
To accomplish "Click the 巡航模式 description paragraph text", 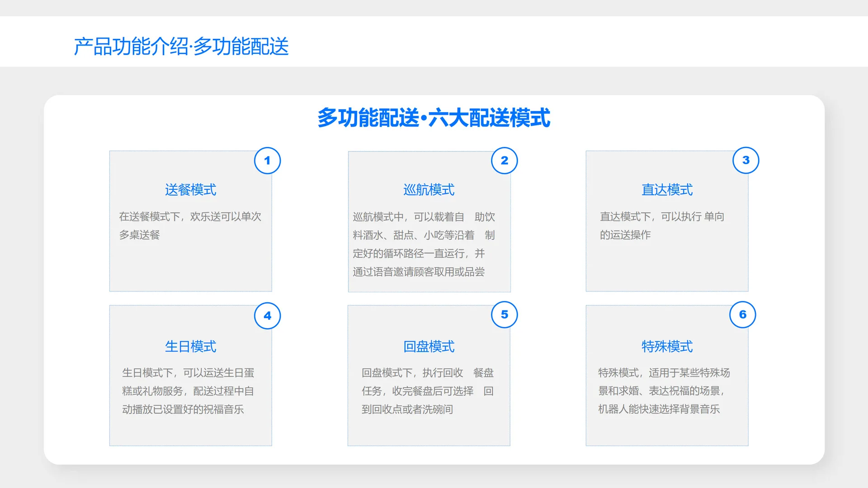I will 424,244.
